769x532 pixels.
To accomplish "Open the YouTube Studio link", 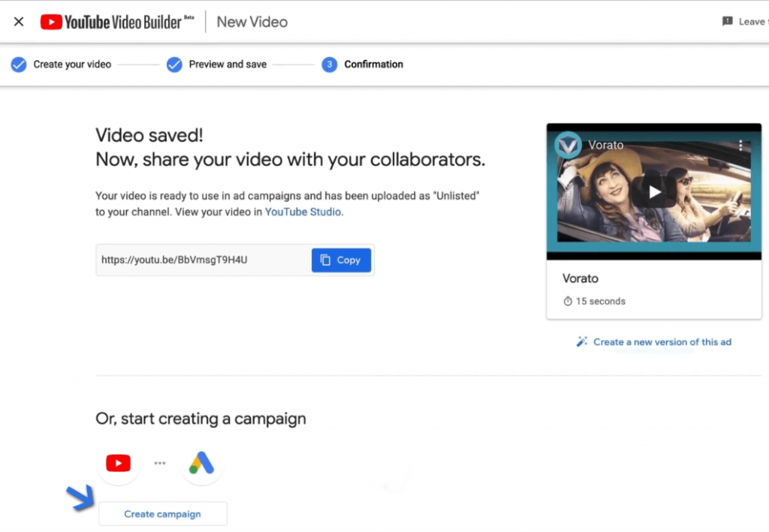I will pos(303,212).
